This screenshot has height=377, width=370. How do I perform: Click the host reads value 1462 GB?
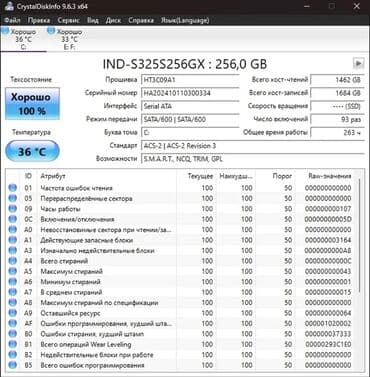[337, 80]
